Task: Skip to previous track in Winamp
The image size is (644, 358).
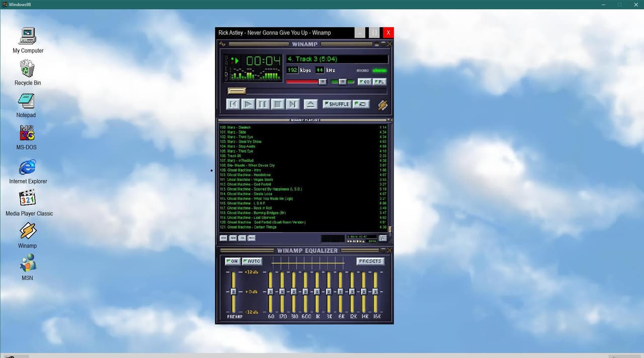Action: [x=232, y=104]
